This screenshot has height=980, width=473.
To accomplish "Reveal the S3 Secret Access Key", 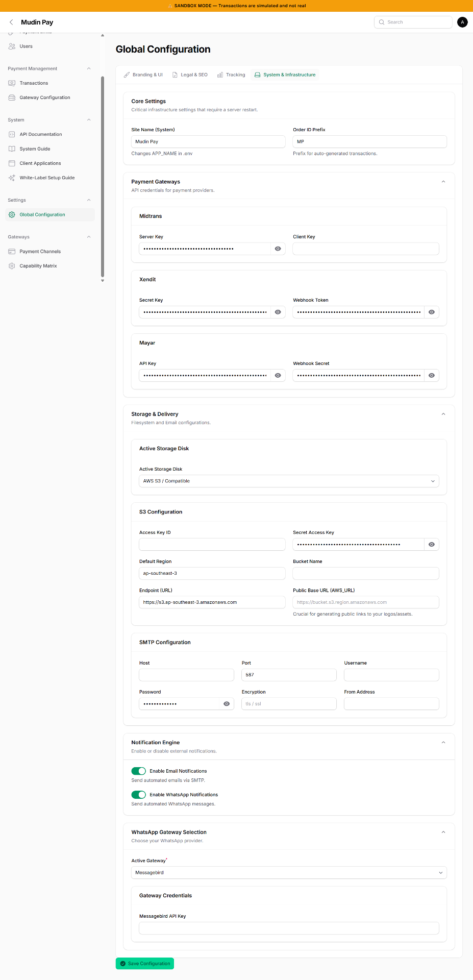I will [432, 545].
